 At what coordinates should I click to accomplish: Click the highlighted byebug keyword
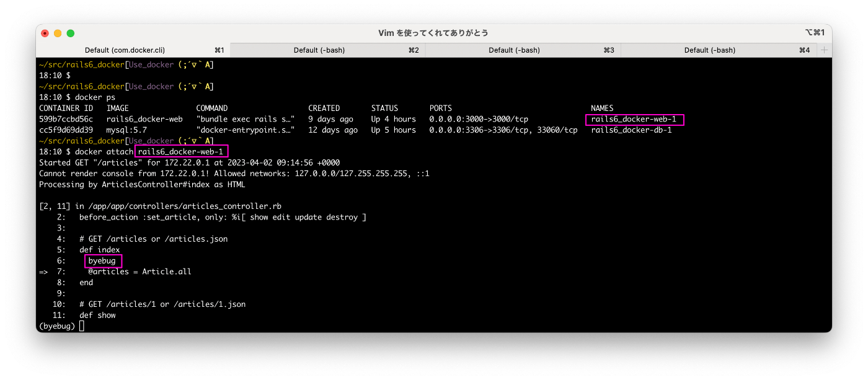point(103,260)
